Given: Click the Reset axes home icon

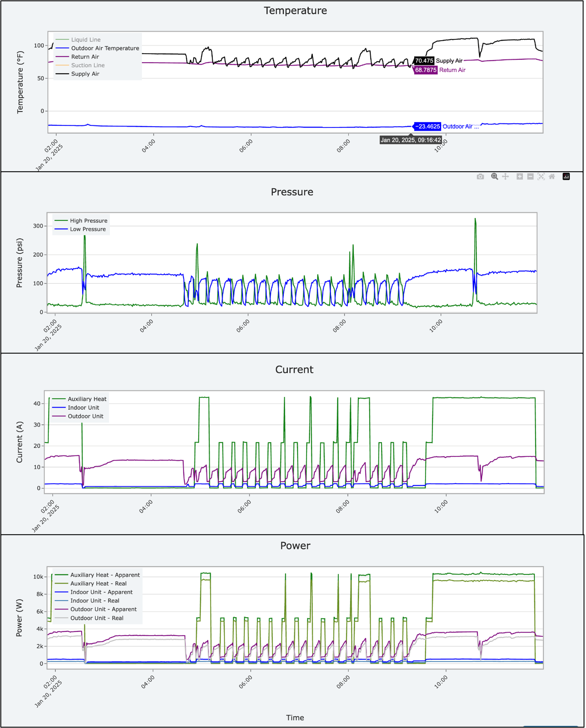Looking at the screenshot, I should [x=552, y=176].
